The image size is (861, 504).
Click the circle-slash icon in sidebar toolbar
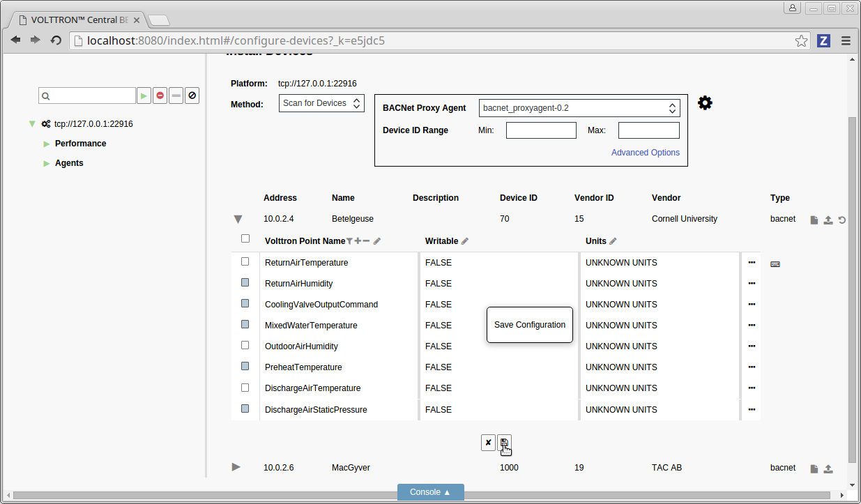192,96
